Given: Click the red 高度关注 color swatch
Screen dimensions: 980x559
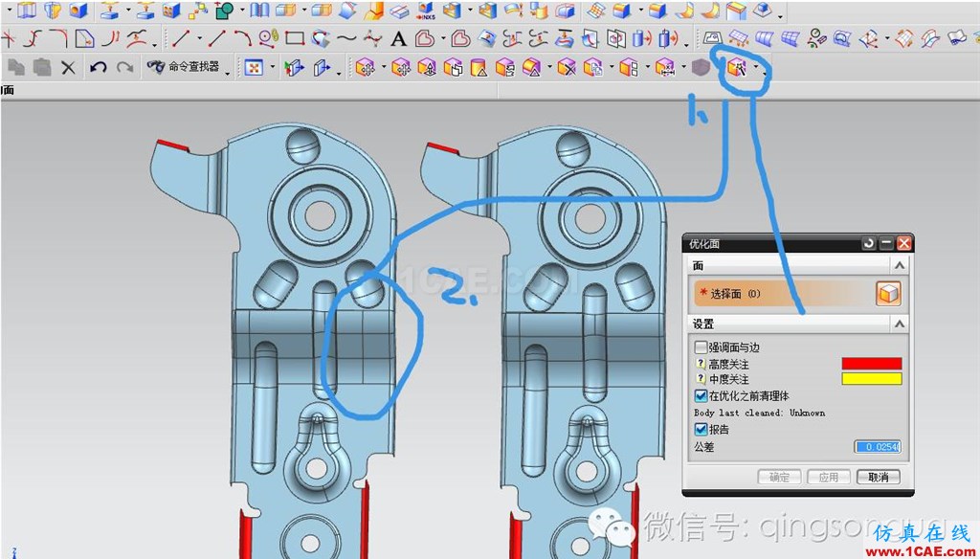Looking at the screenshot, I should point(871,364).
